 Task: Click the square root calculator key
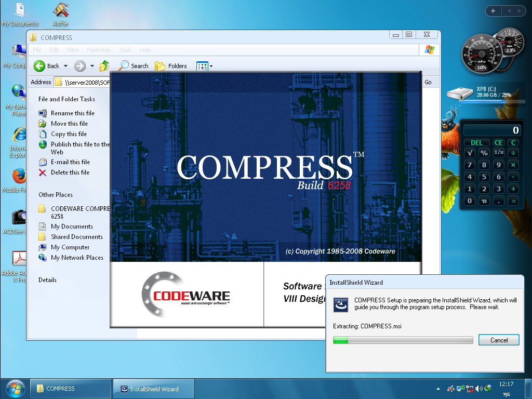(x=470, y=153)
